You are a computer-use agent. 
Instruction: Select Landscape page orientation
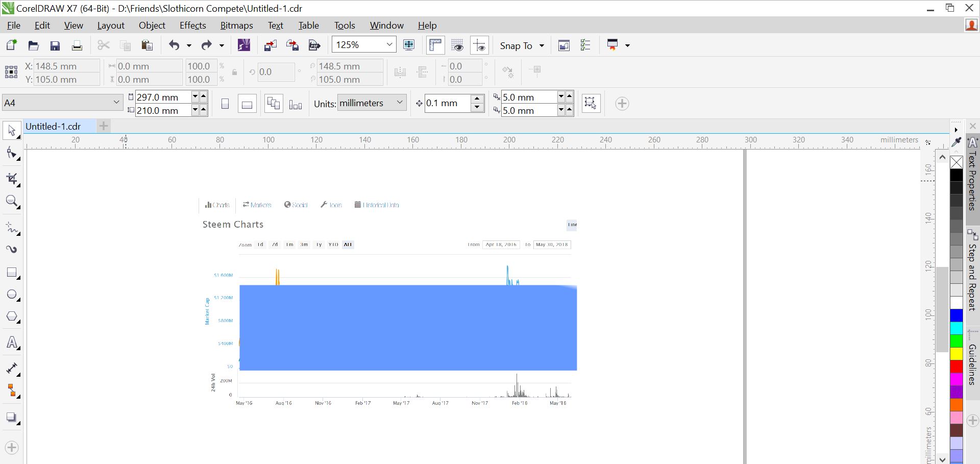247,104
